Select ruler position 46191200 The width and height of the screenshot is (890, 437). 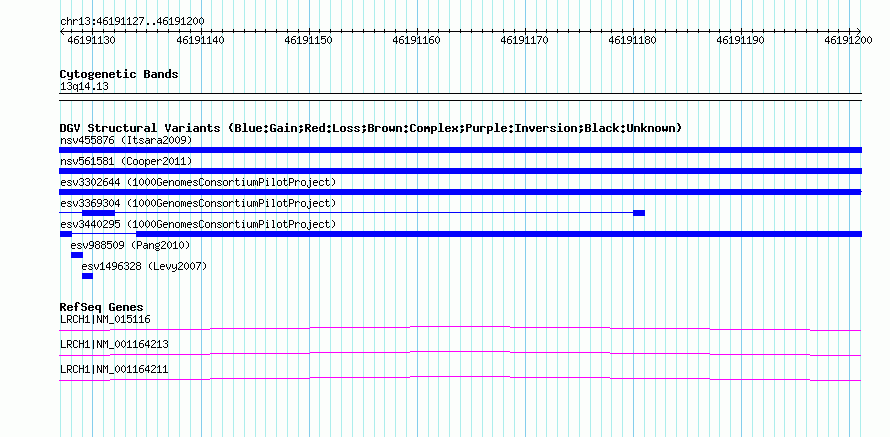point(848,40)
